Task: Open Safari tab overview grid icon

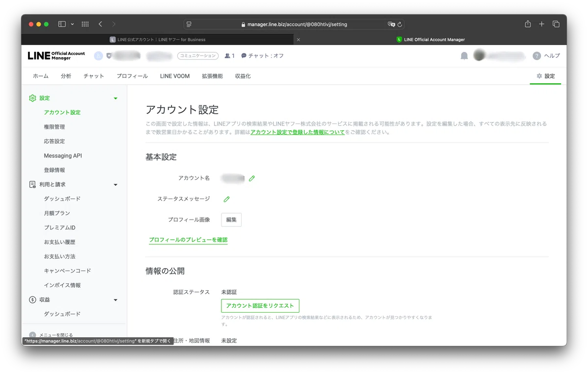Action: pyautogui.click(x=85, y=24)
